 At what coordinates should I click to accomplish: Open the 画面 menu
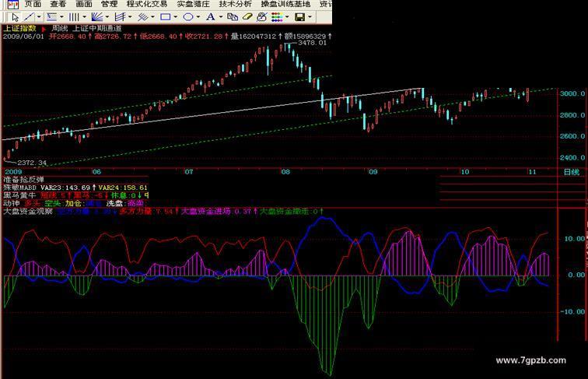84,4
